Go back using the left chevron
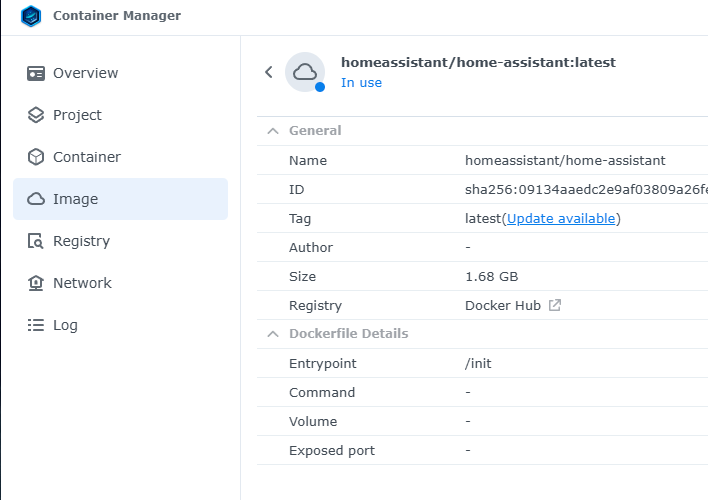 [x=268, y=72]
